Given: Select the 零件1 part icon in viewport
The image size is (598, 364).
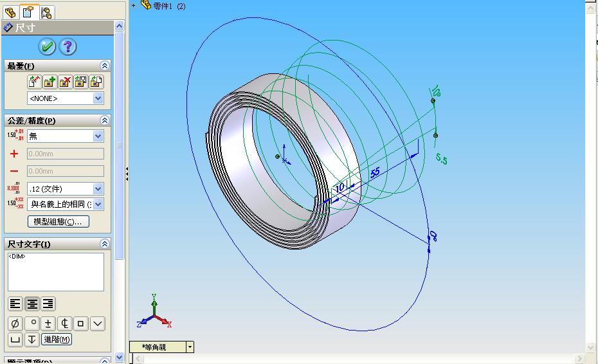Looking at the screenshot, I should [x=146, y=5].
